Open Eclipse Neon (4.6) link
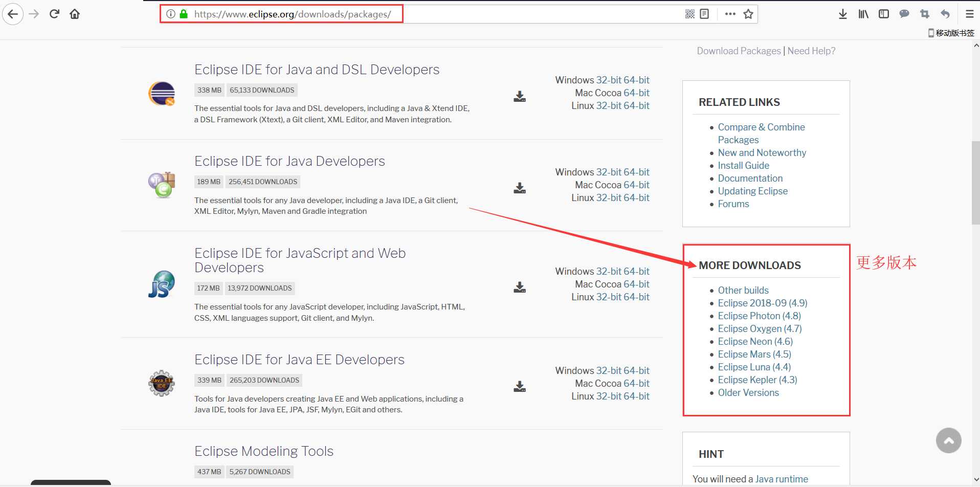The height and width of the screenshot is (487, 980). [x=755, y=341]
